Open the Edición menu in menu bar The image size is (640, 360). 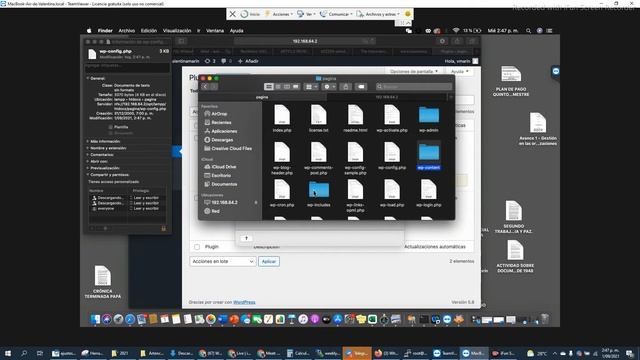click(149, 31)
